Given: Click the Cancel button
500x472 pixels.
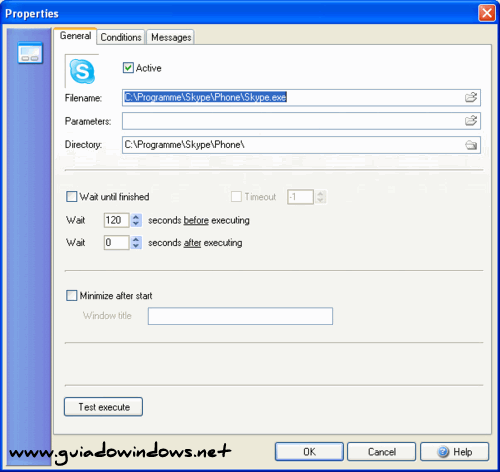Looking at the screenshot, I should pos(382,452).
